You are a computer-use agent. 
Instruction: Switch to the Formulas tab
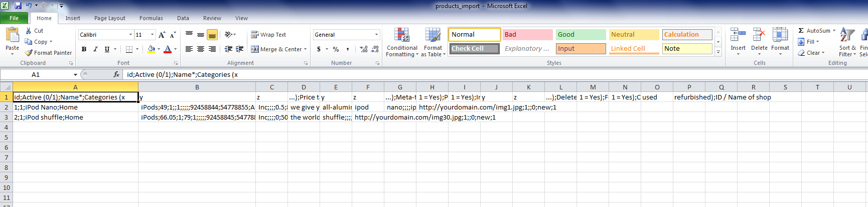(151, 18)
